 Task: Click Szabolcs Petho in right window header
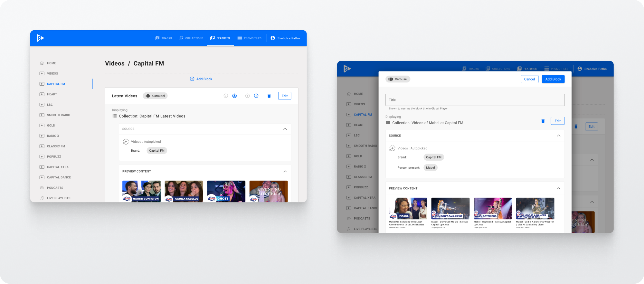(592, 69)
